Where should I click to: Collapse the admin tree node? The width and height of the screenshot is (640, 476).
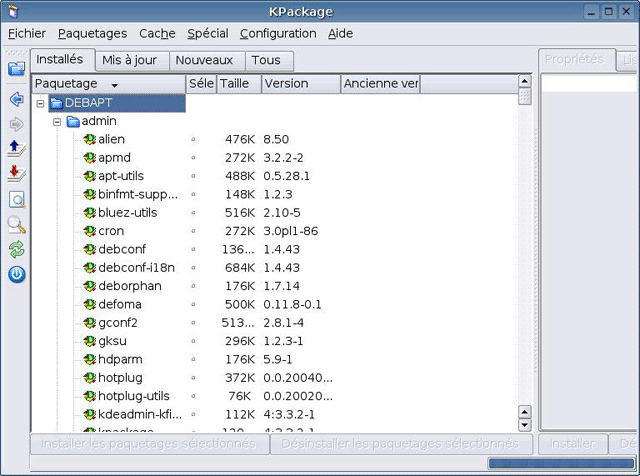(x=57, y=122)
